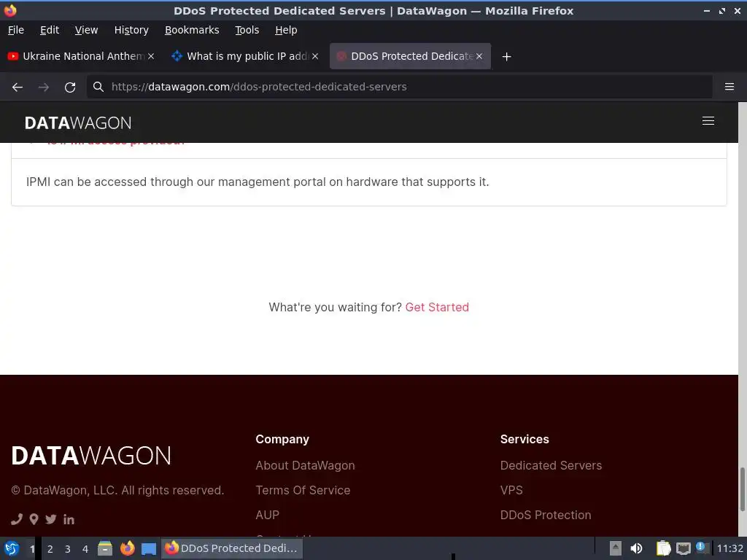
Task: Open the volume control in the system tray
Action: click(636, 548)
